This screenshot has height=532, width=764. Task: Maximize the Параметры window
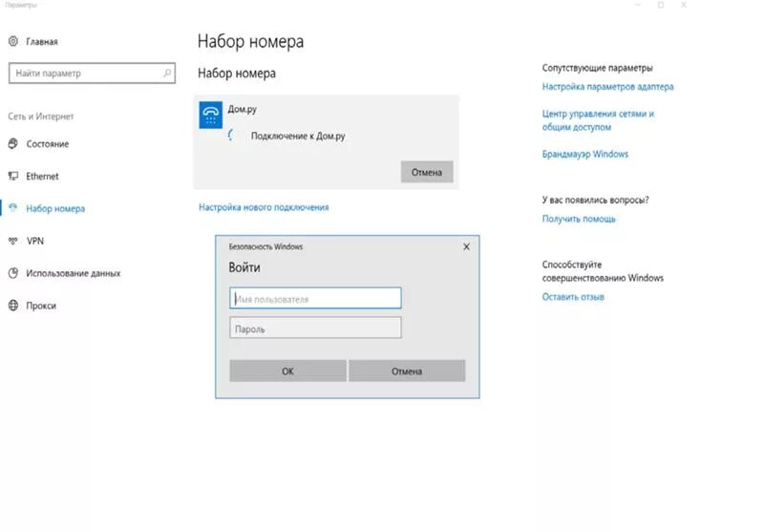(661, 5)
